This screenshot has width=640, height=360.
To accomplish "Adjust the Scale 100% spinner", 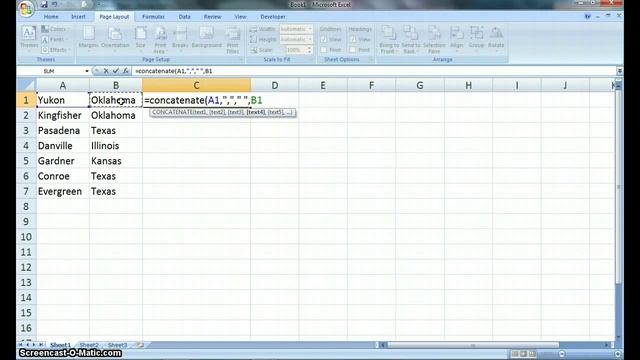I will (x=309, y=50).
